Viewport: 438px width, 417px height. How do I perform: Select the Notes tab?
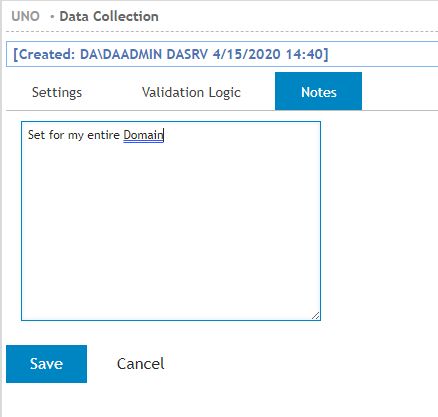click(318, 91)
